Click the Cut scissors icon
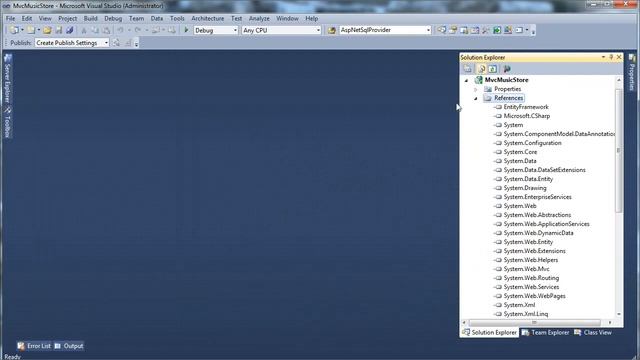Viewport: 640px width, 360px height. click(x=84, y=30)
